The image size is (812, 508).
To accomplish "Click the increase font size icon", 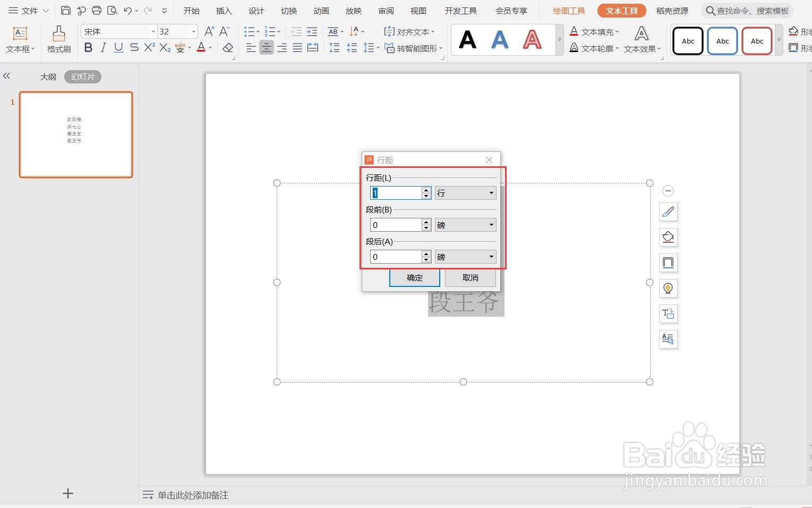I will pyautogui.click(x=209, y=31).
